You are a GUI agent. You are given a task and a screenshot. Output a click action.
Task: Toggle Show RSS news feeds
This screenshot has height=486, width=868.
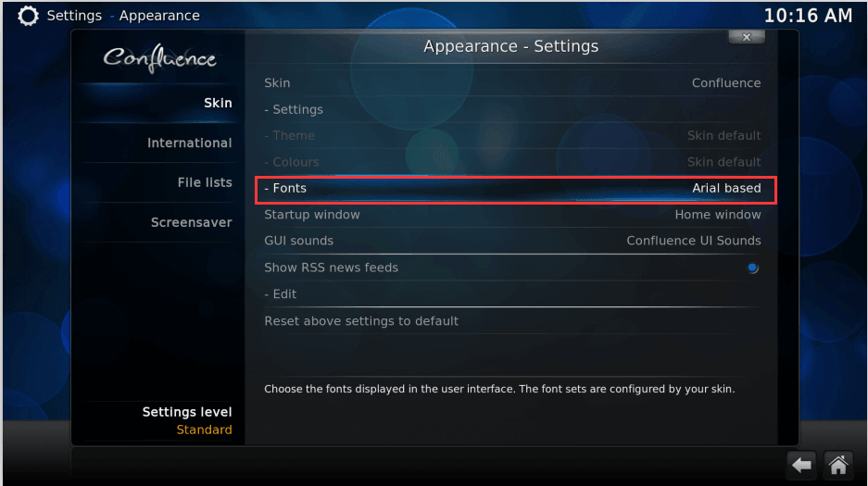point(511,268)
